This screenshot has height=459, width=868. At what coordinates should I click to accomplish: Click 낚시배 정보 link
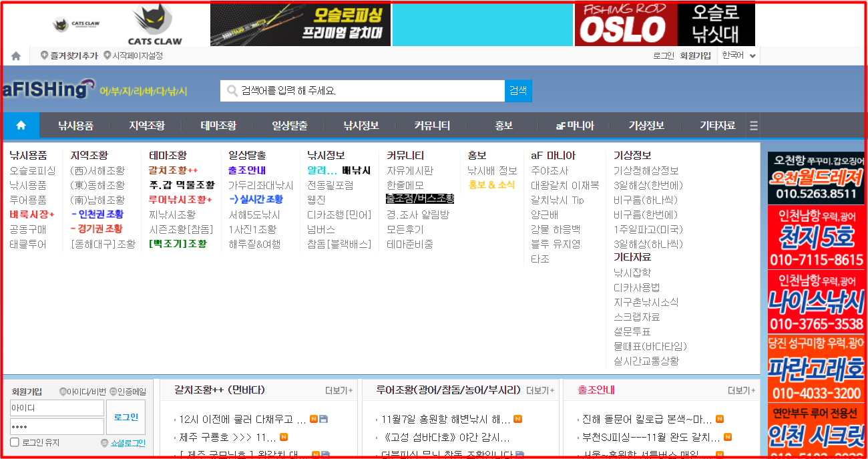tap(493, 170)
